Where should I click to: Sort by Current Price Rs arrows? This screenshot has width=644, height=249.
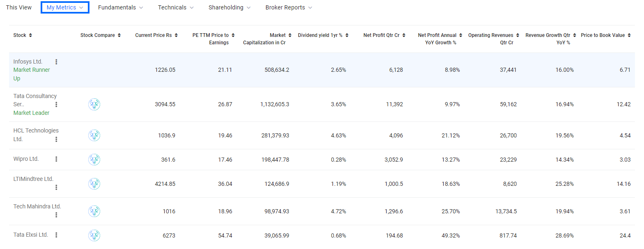(x=176, y=35)
